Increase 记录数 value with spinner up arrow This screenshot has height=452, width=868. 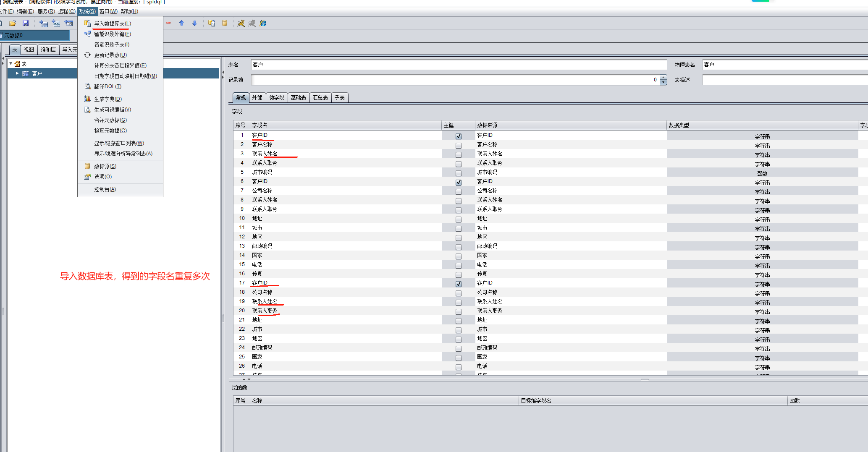(x=663, y=78)
